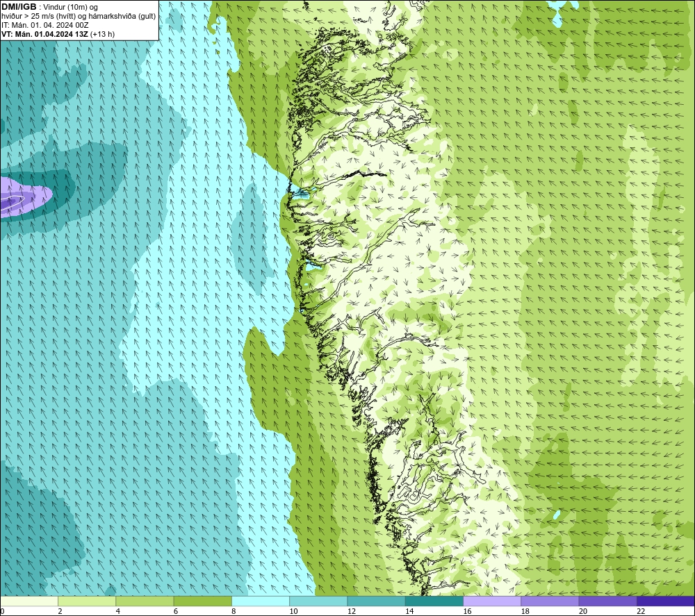The width and height of the screenshot is (695, 616).
Task: Click the white gust contour inside the purple patch
Action: (12, 201)
